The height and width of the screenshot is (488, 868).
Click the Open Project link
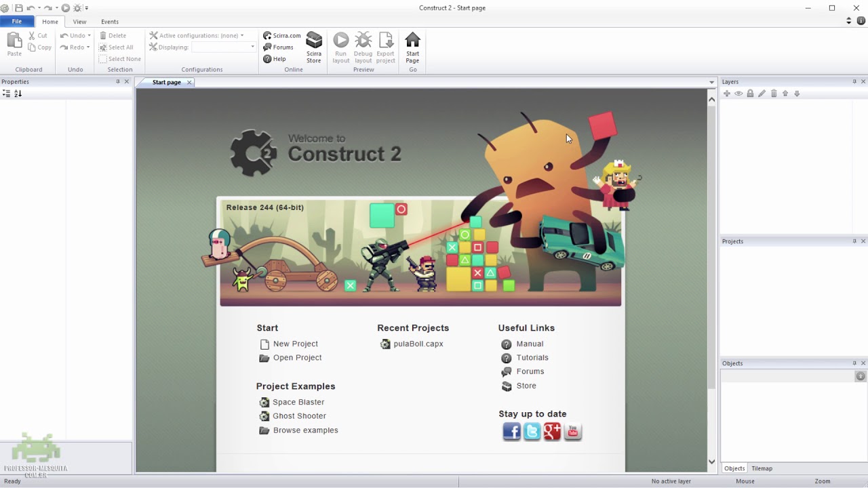297,358
